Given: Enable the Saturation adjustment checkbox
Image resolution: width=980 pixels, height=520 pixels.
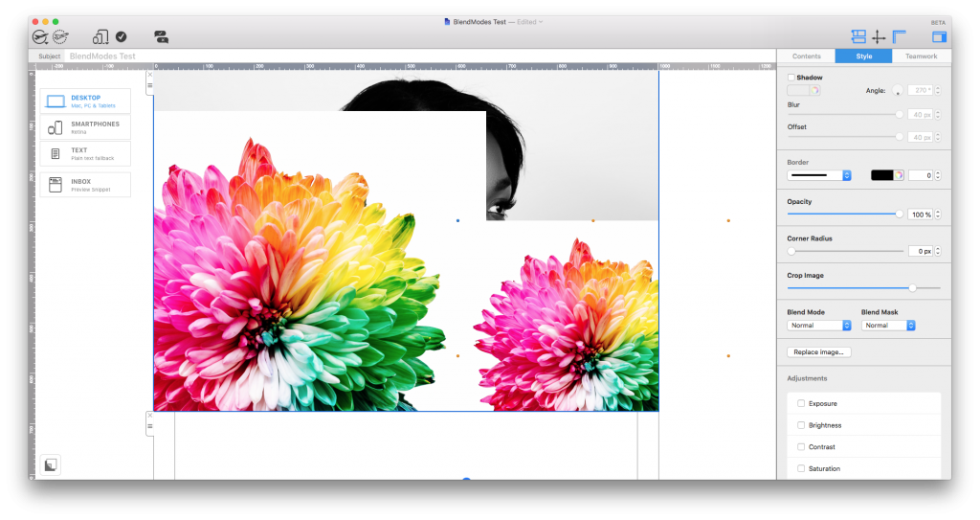Looking at the screenshot, I should pos(801,468).
